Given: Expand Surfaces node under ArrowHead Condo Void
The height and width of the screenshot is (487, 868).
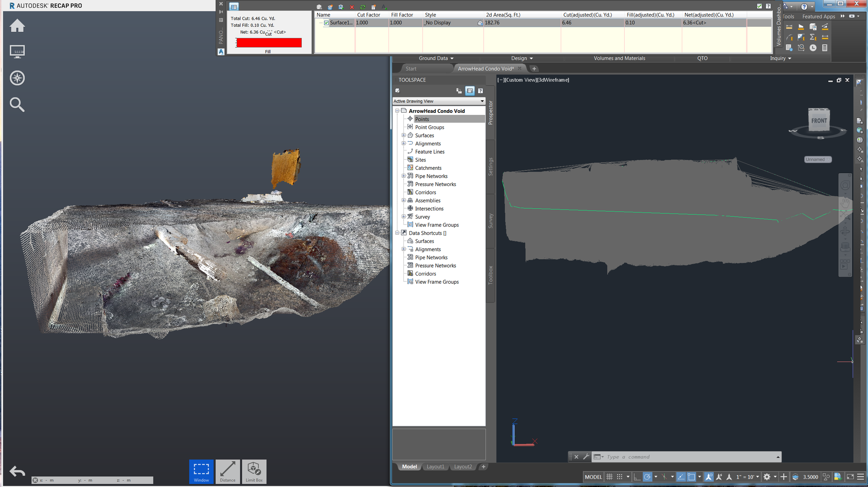Looking at the screenshot, I should (x=403, y=135).
